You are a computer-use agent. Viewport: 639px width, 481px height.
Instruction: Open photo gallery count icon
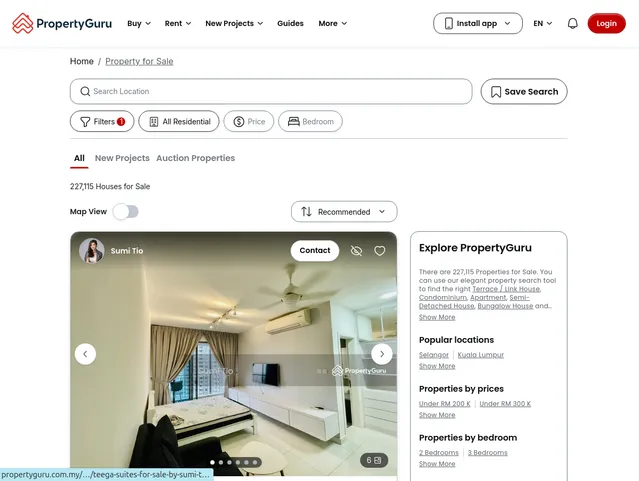[x=374, y=461]
